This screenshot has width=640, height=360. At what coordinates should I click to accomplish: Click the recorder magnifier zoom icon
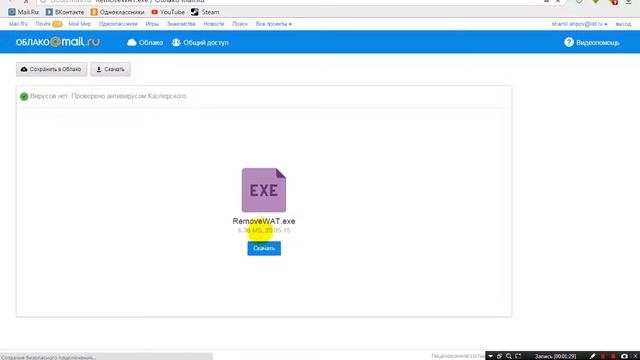pyautogui.click(x=509, y=356)
